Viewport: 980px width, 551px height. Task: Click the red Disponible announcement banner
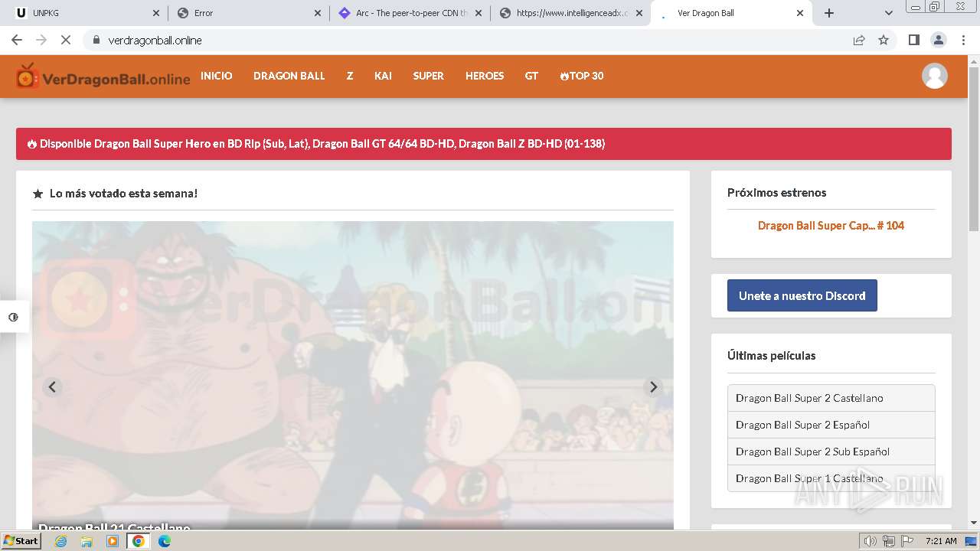tap(484, 144)
